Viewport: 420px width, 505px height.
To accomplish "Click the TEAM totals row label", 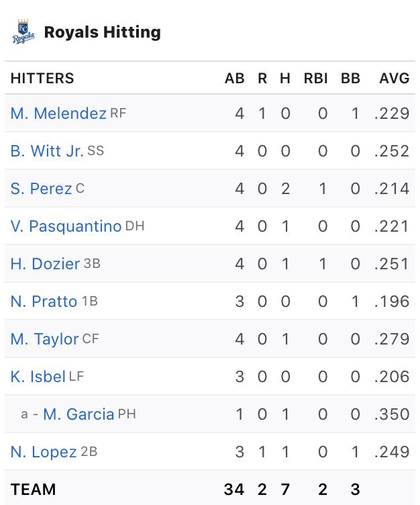I will pyautogui.click(x=34, y=490).
